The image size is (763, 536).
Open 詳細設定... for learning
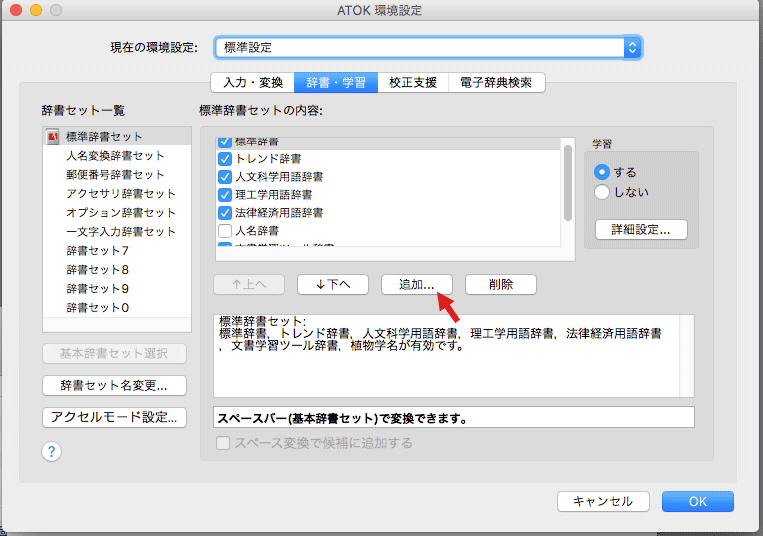641,230
